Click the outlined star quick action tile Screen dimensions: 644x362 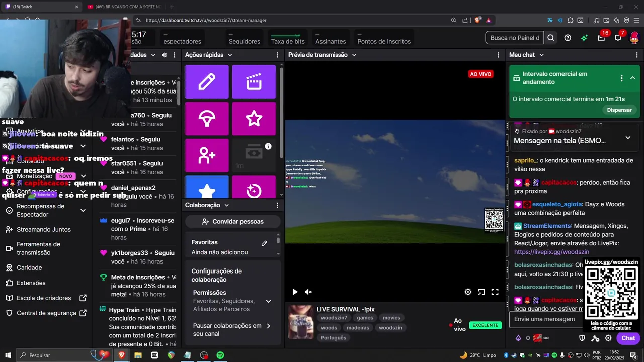tap(254, 119)
